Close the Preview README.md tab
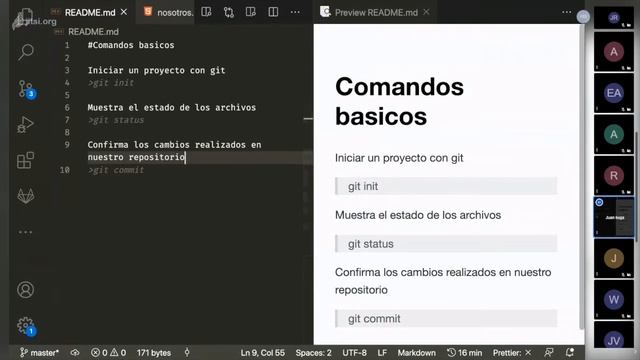Viewport: 640px width, 360px height. click(x=426, y=12)
